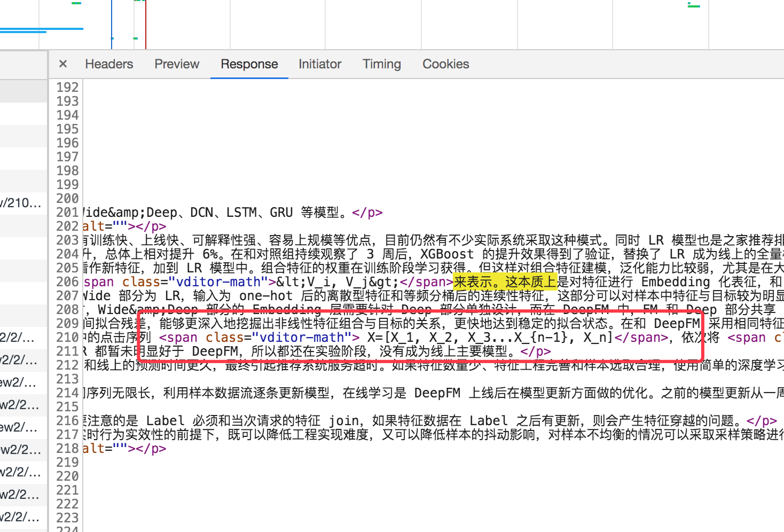Go to the Initiator tab
Viewport: 784px width, 532px height.
[x=319, y=64]
